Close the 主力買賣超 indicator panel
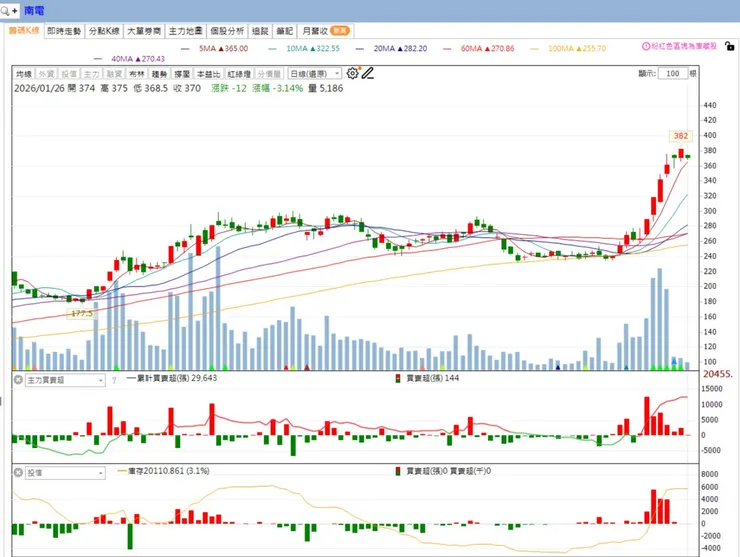Viewport: 740px width, 557px height. (x=18, y=380)
